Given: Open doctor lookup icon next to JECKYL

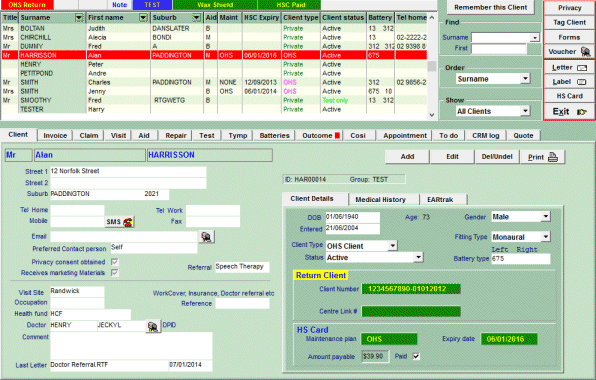Looking at the screenshot, I should (153, 326).
